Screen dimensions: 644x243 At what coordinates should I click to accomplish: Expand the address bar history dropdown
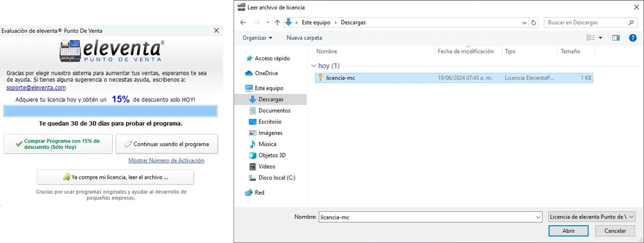pos(524,23)
